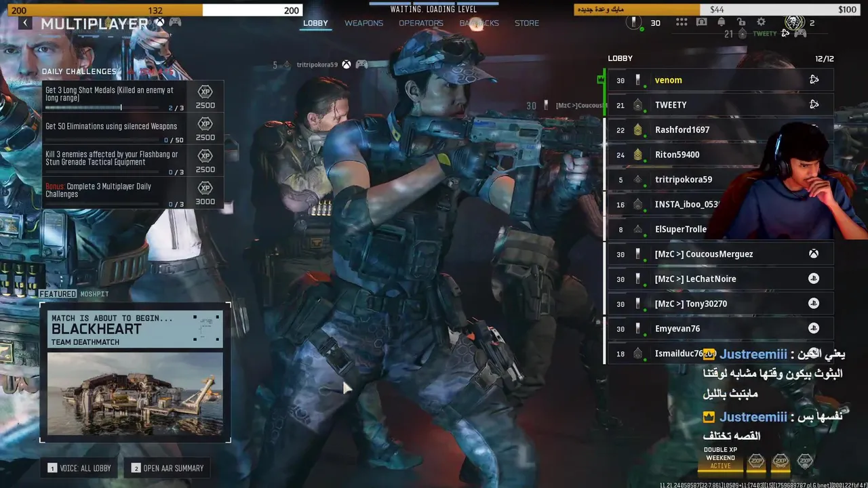Click the DAILY CHALLENGES heading
Viewport: 868px width, 488px height.
click(79, 71)
